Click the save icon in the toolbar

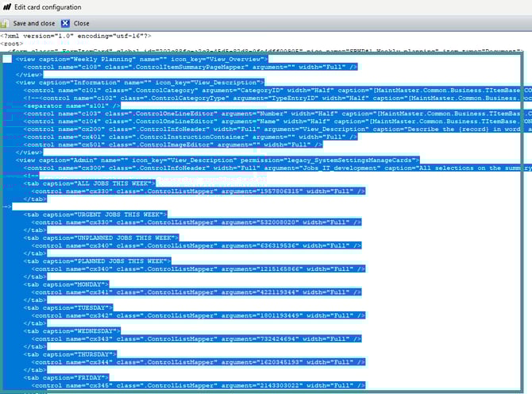coord(4,23)
